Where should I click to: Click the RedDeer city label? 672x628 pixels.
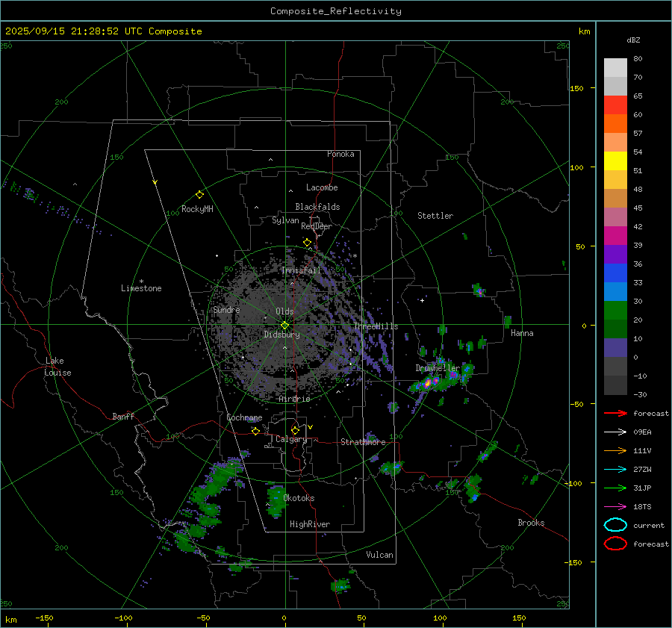pos(317,226)
